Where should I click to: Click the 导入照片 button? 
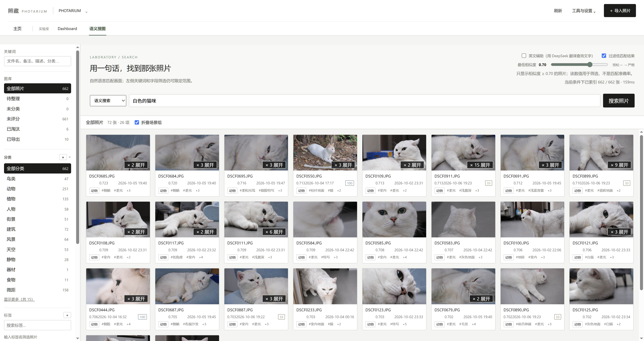pos(620,11)
